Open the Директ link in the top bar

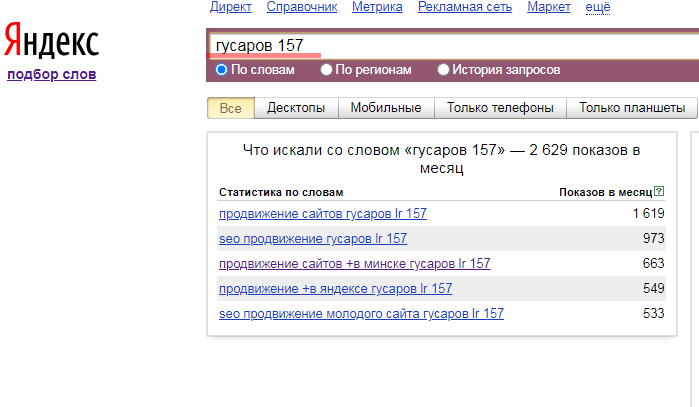pyautogui.click(x=231, y=7)
